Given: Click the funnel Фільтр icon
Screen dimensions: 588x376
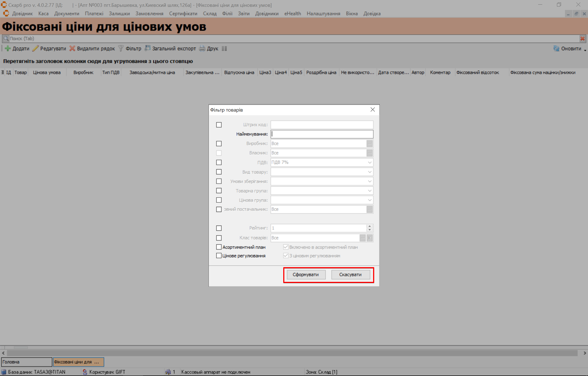Looking at the screenshot, I should click(x=121, y=48).
